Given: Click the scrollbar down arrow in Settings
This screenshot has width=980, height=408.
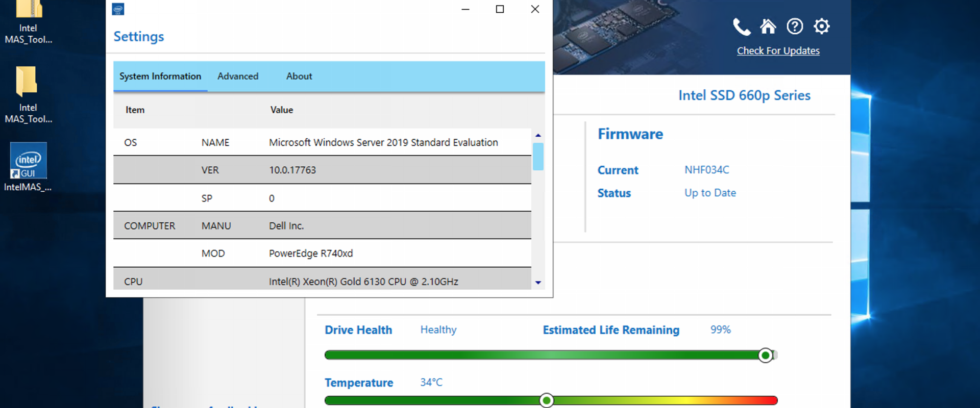Looking at the screenshot, I should 538,283.
